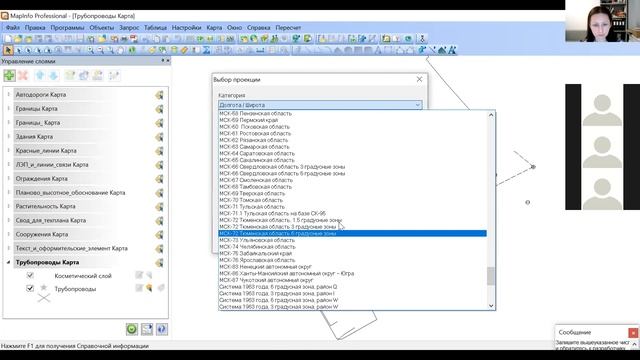Open the Категория dropdown in projection dialog
Screen dimensions: 640x360
click(x=320, y=105)
